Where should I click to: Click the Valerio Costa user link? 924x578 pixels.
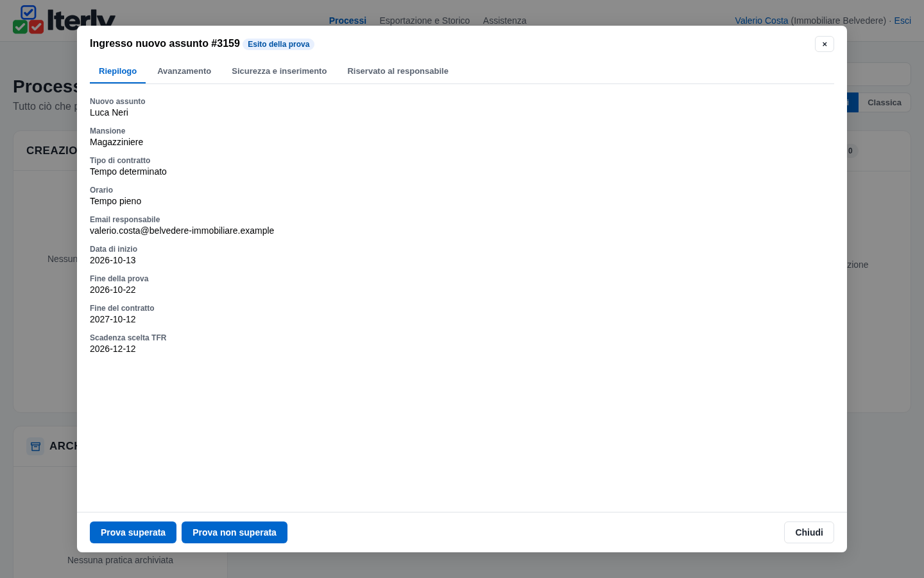[x=761, y=21]
